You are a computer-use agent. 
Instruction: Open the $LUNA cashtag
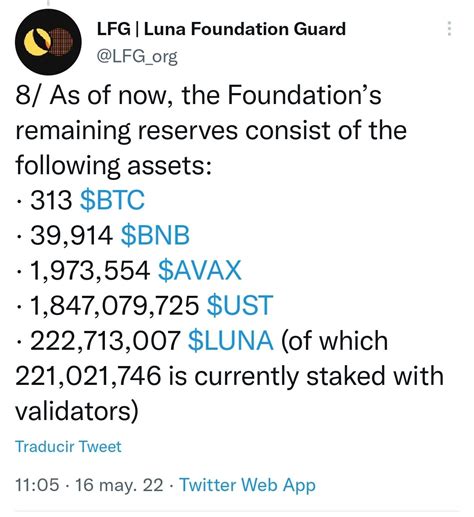pyautogui.click(x=231, y=341)
